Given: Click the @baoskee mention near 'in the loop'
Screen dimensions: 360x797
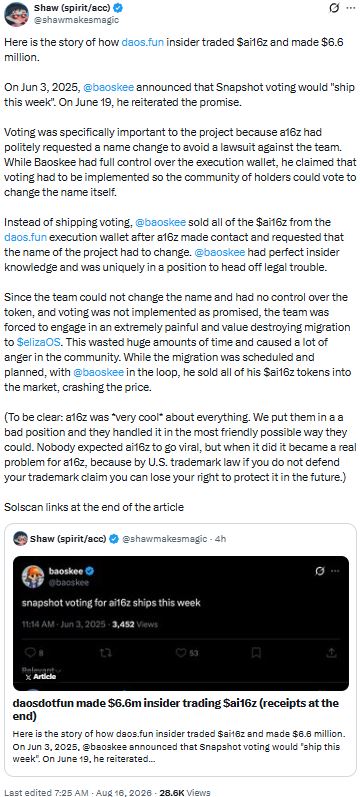Looking at the screenshot, I should click(99, 372).
